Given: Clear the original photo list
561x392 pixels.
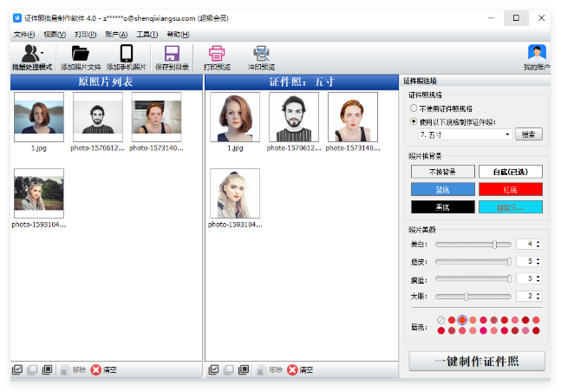Looking at the screenshot, I should tap(104, 369).
